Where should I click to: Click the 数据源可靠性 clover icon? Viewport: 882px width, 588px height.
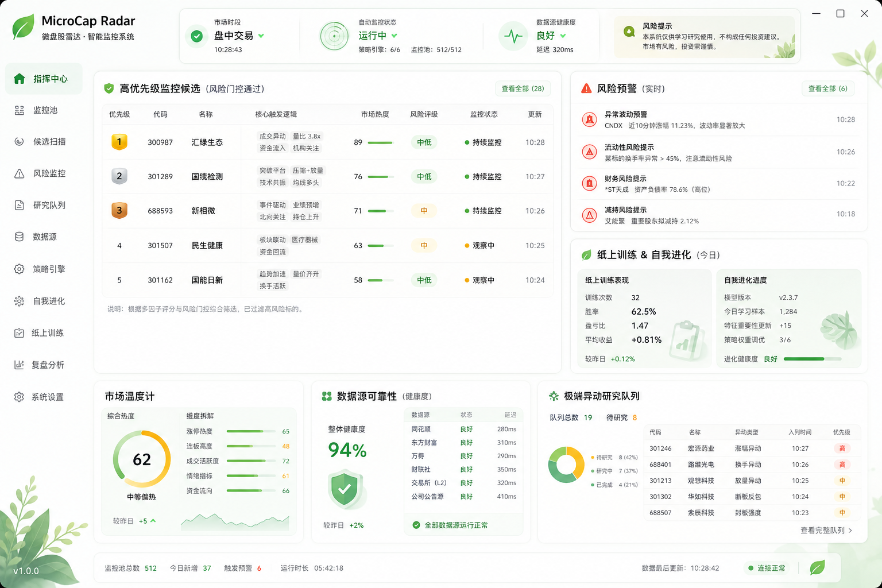click(327, 396)
